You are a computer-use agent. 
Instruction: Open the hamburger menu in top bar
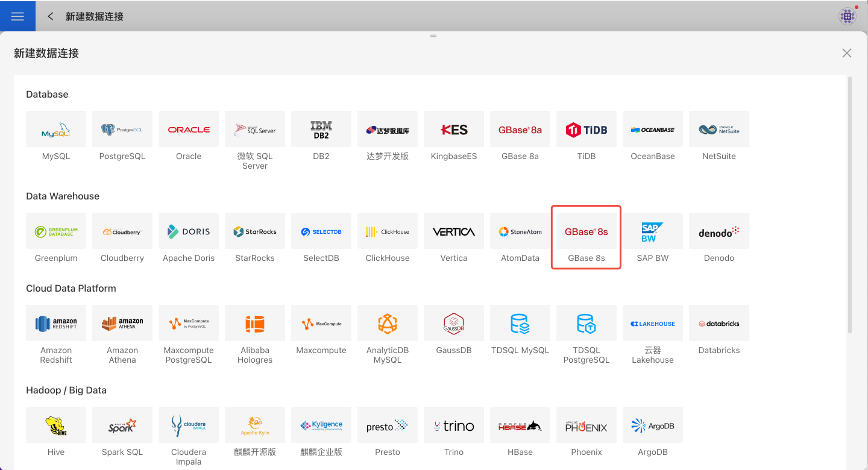[x=17, y=16]
